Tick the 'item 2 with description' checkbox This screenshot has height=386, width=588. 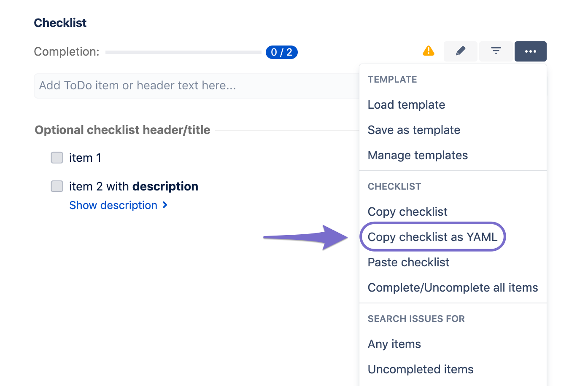[x=57, y=186]
